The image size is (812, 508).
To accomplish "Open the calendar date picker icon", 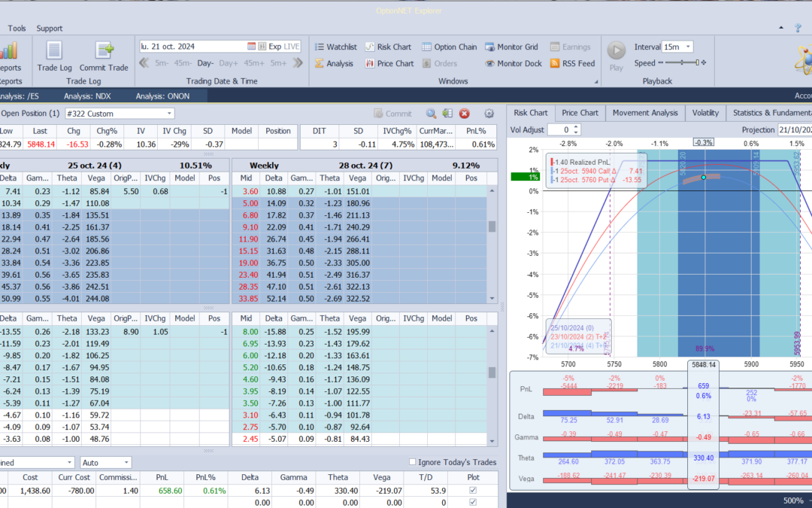I will tap(251, 46).
